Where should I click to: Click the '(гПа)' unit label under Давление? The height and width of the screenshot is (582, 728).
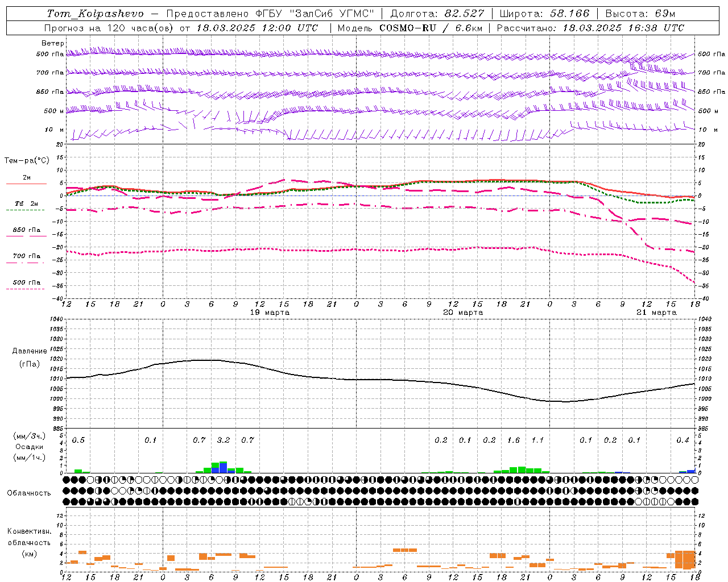(x=29, y=364)
